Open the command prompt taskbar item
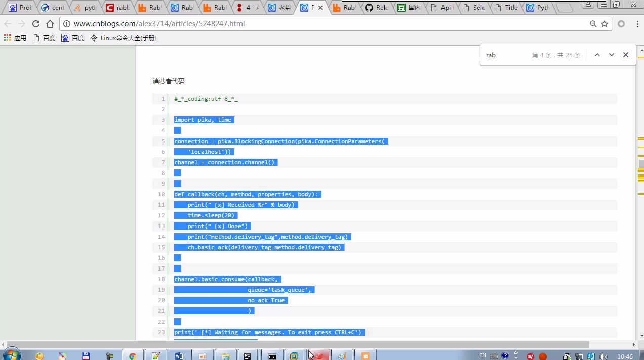This screenshot has width=644, height=360. 272,356
